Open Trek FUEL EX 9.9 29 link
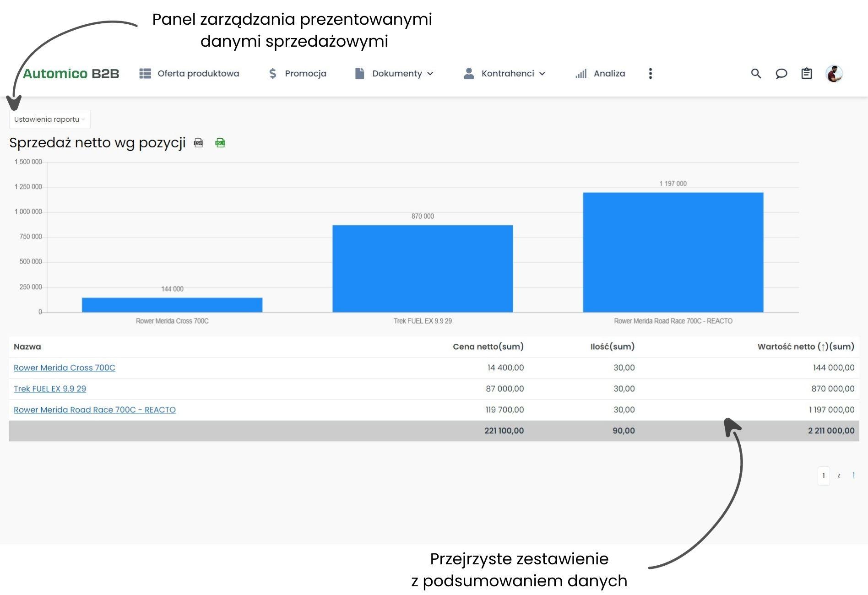The height and width of the screenshot is (595, 868). (50, 389)
